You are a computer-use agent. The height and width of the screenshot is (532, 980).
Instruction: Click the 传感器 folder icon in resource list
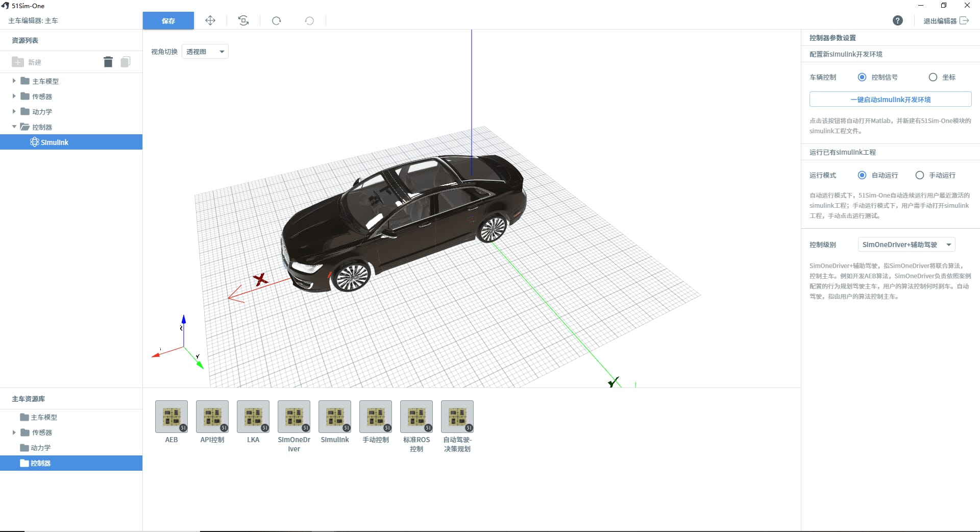[25, 96]
